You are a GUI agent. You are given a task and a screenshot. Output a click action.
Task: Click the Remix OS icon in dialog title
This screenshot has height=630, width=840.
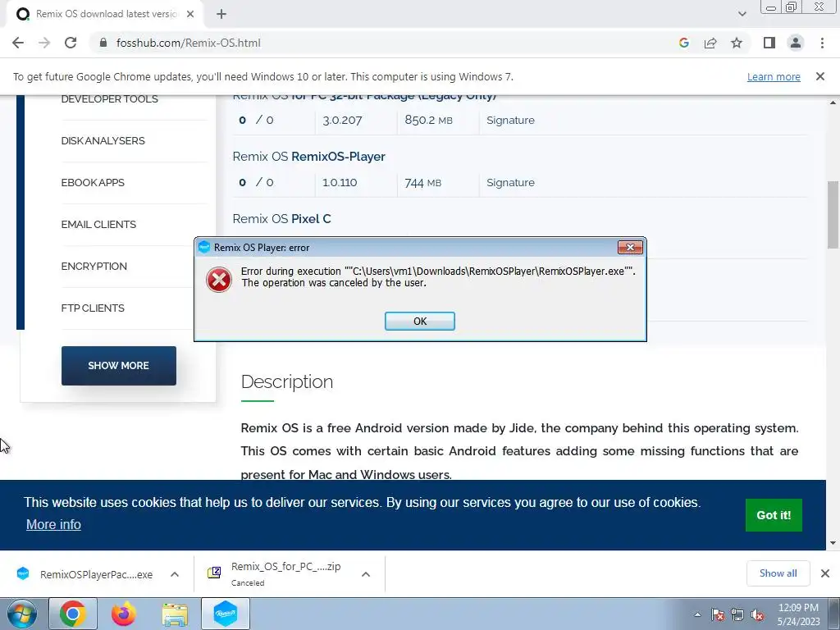point(204,247)
